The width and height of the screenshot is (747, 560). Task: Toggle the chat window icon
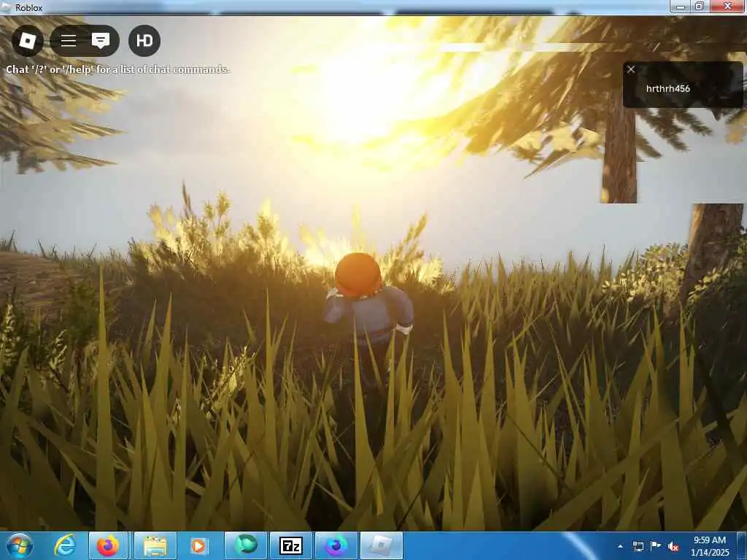[x=101, y=41]
